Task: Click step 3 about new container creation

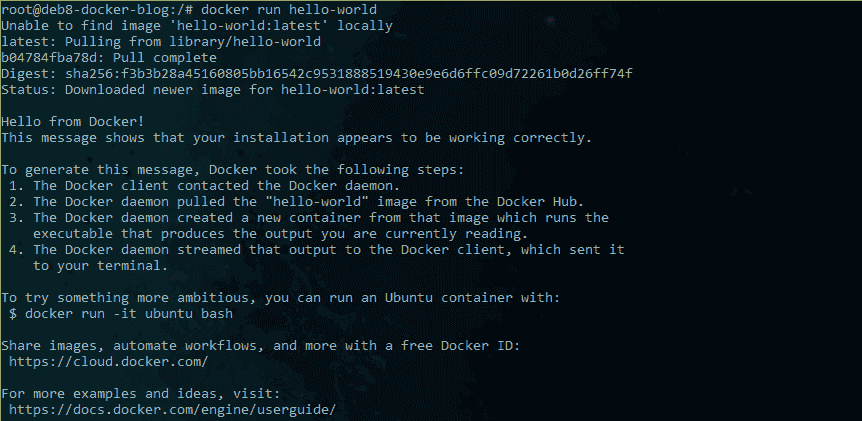Action: pyautogui.click(x=309, y=225)
